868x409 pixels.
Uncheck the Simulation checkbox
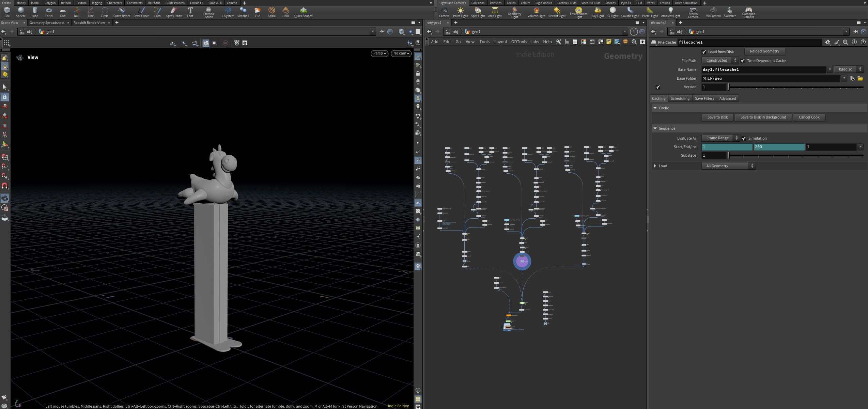744,138
